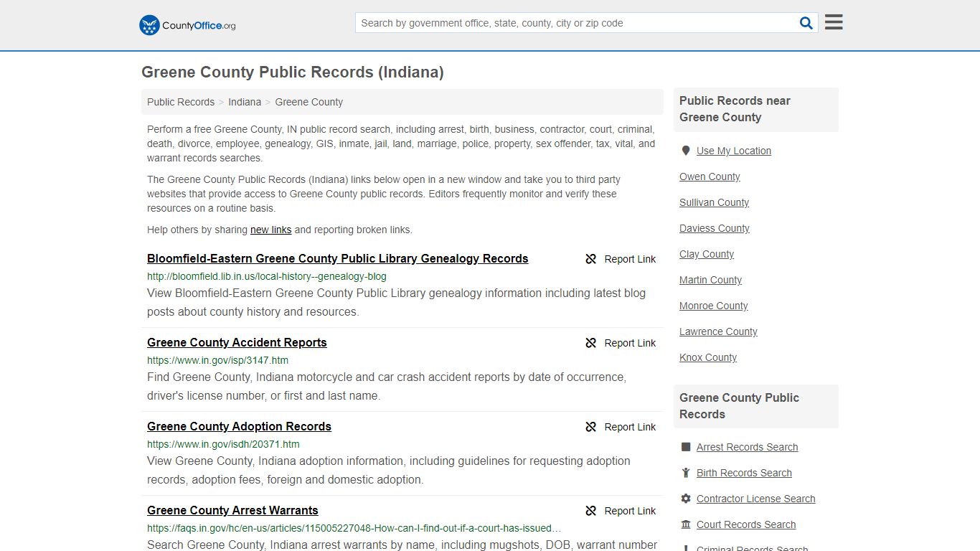This screenshot has width=980, height=551.
Task: Click the location pin beside Use My Location
Action: [x=686, y=151]
